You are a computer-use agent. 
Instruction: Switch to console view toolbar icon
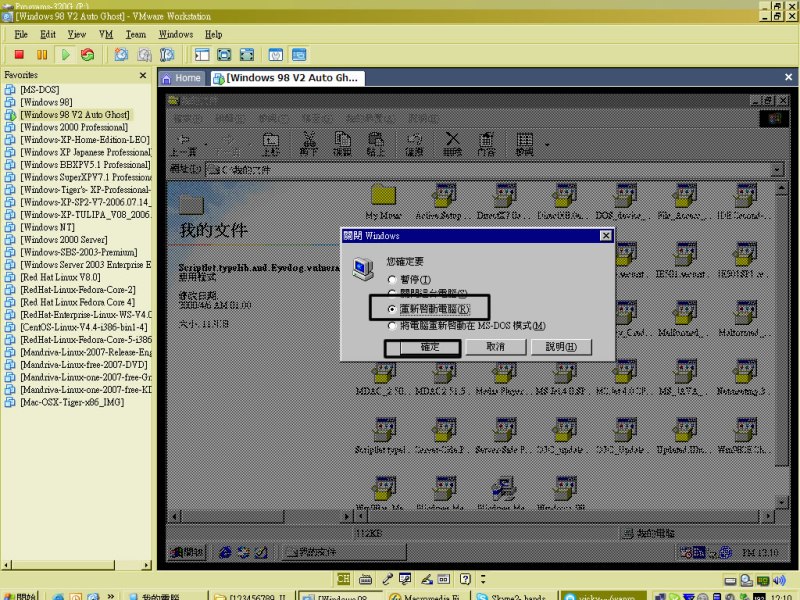click(x=299, y=55)
